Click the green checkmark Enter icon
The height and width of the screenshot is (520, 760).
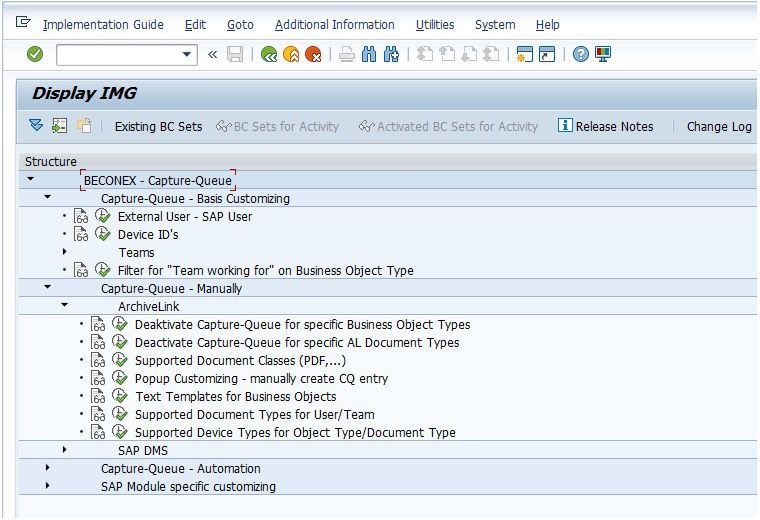pyautogui.click(x=34, y=54)
